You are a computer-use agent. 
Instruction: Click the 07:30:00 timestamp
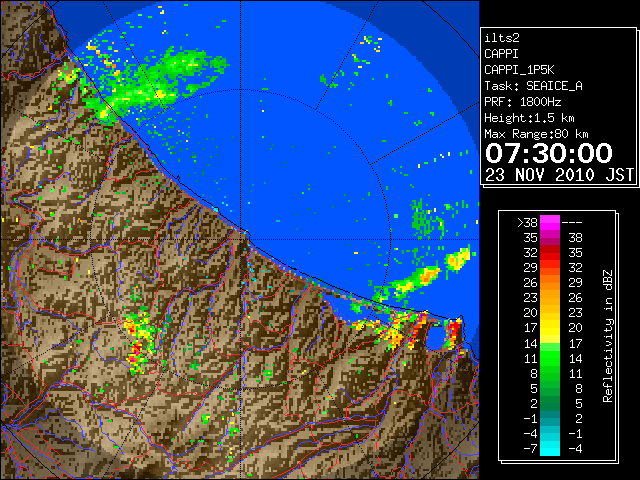(549, 153)
